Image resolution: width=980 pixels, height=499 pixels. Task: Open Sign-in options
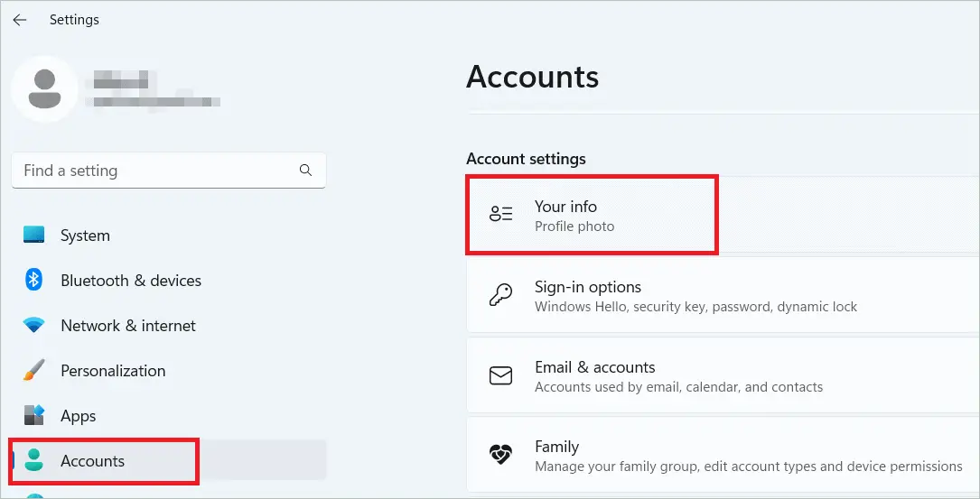point(723,295)
